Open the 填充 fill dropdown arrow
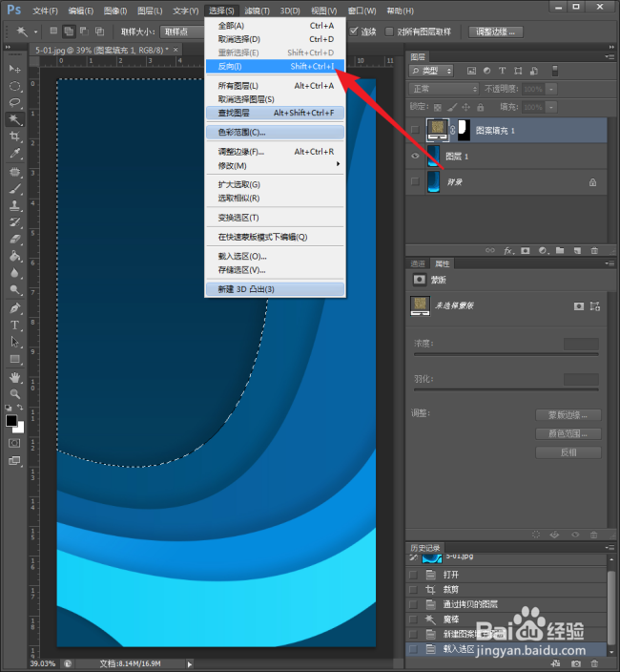This screenshot has width=620, height=672. (551, 107)
